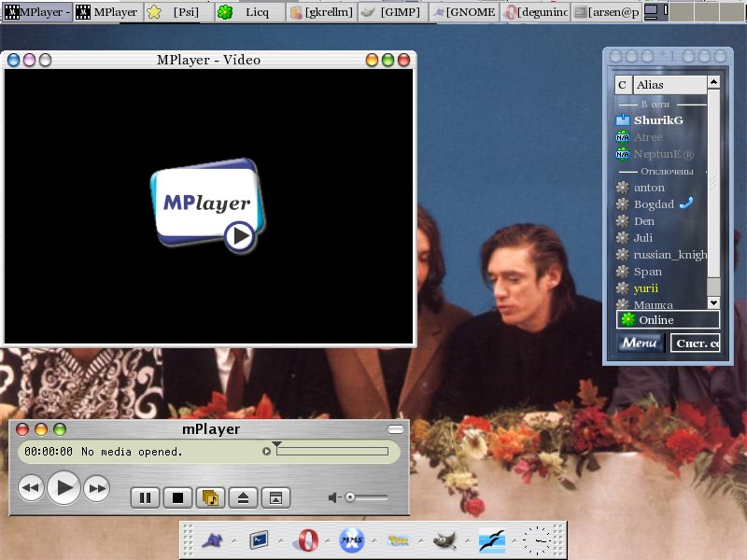This screenshot has height=560, width=747.
Task: Click the C column header in Licq
Action: coord(623,85)
